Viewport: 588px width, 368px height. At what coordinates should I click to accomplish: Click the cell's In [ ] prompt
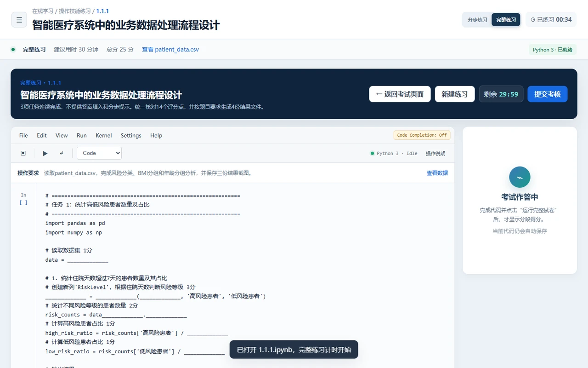pos(23,199)
